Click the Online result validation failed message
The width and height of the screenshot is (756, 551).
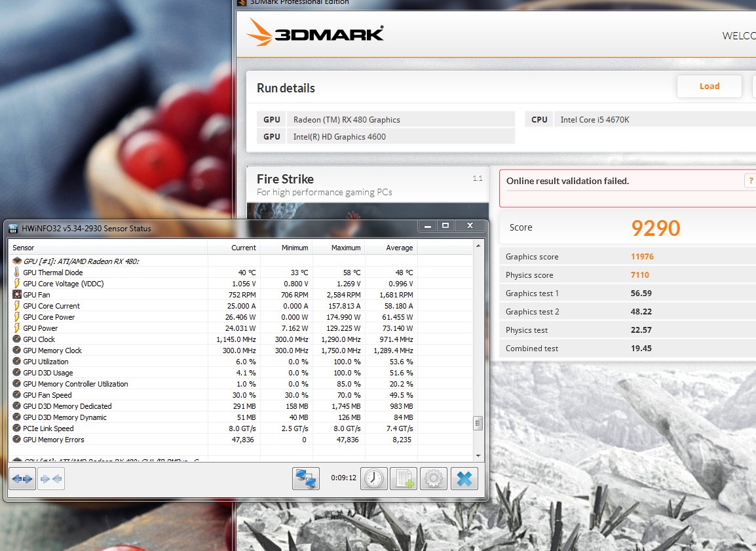567,181
